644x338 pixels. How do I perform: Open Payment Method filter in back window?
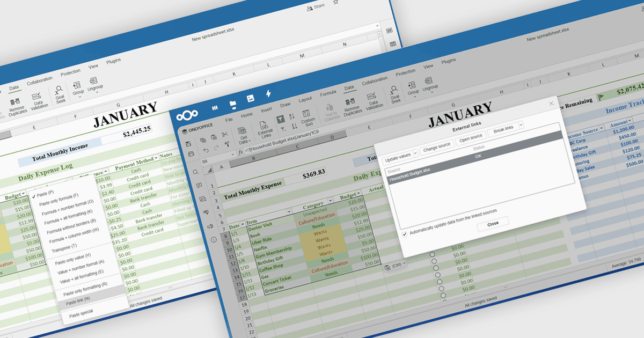pos(156,158)
